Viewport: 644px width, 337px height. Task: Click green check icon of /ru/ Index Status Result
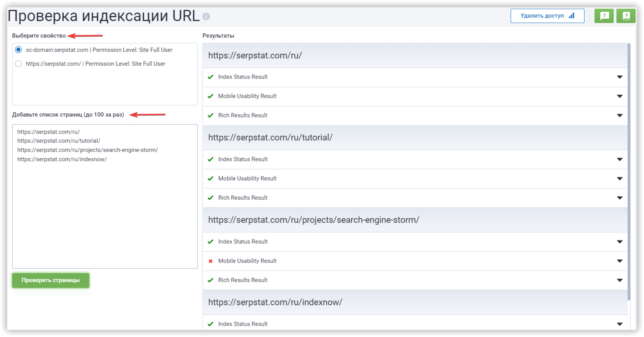[210, 77]
